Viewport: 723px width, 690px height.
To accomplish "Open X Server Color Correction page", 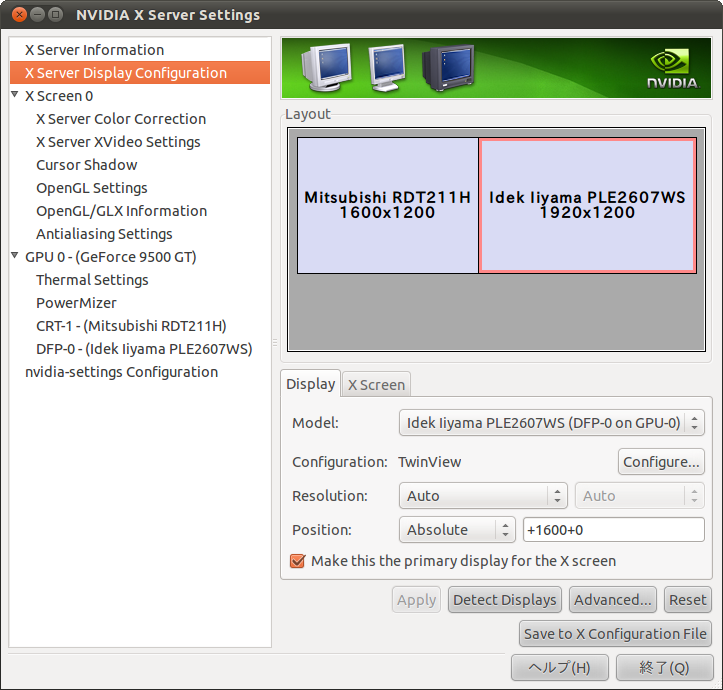I will [x=121, y=119].
